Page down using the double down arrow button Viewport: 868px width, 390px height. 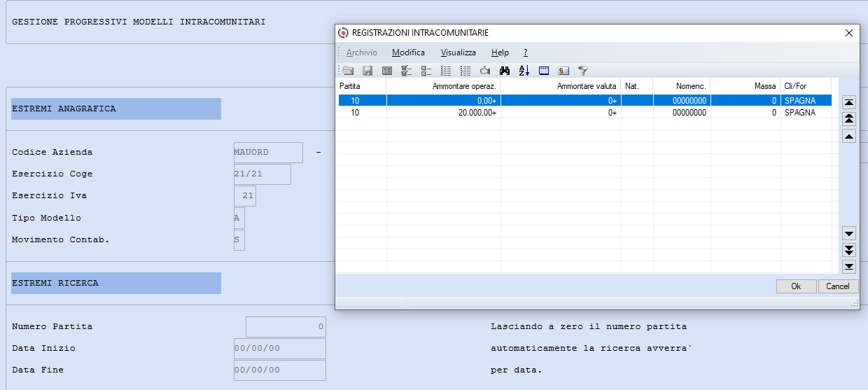pyautogui.click(x=849, y=250)
